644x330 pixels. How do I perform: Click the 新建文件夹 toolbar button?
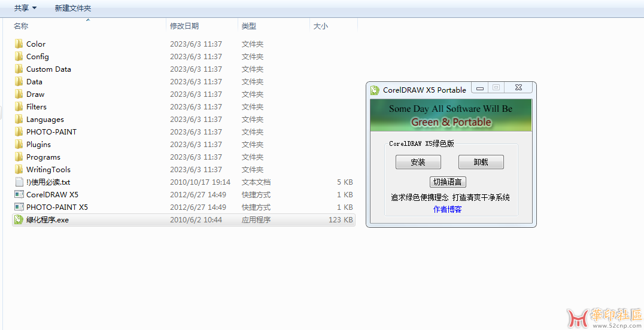click(x=72, y=8)
